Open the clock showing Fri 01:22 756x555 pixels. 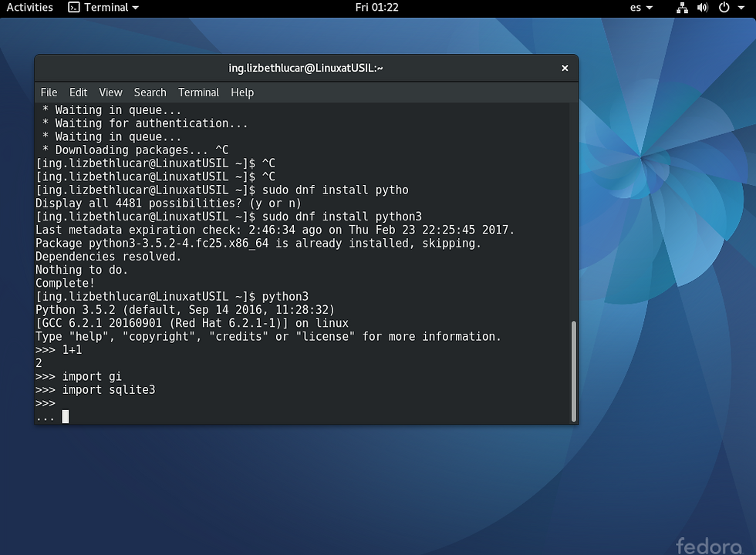[x=376, y=7]
